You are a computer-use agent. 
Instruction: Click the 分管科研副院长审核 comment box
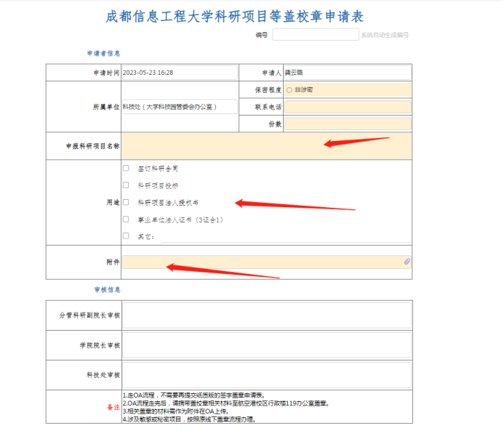pyautogui.click(x=266, y=315)
